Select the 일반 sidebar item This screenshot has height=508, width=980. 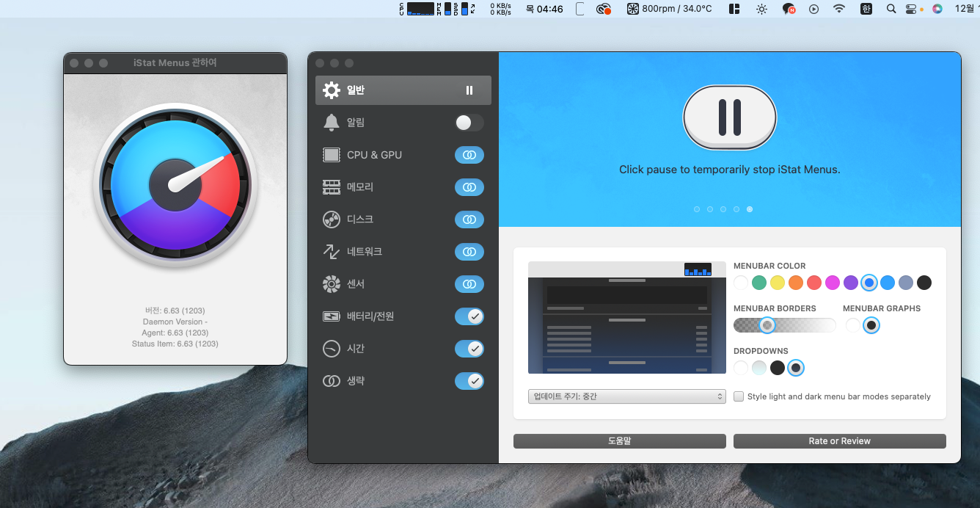click(403, 90)
